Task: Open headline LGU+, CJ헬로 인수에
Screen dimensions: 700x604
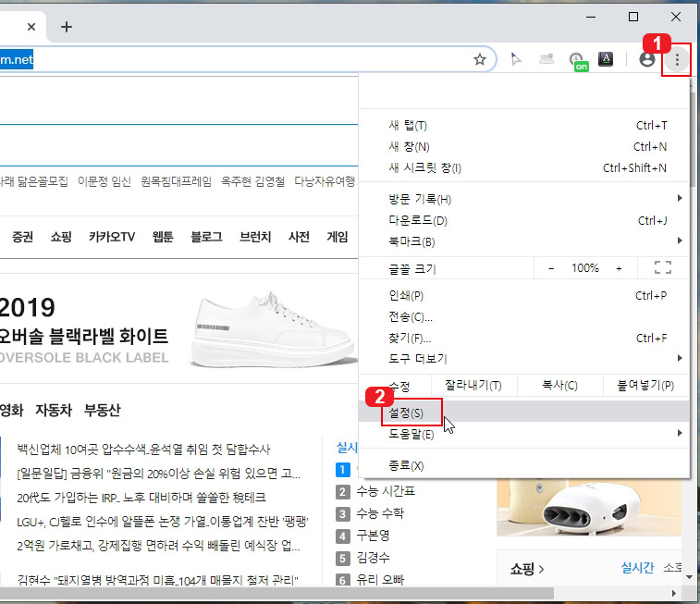Action: tap(163, 522)
